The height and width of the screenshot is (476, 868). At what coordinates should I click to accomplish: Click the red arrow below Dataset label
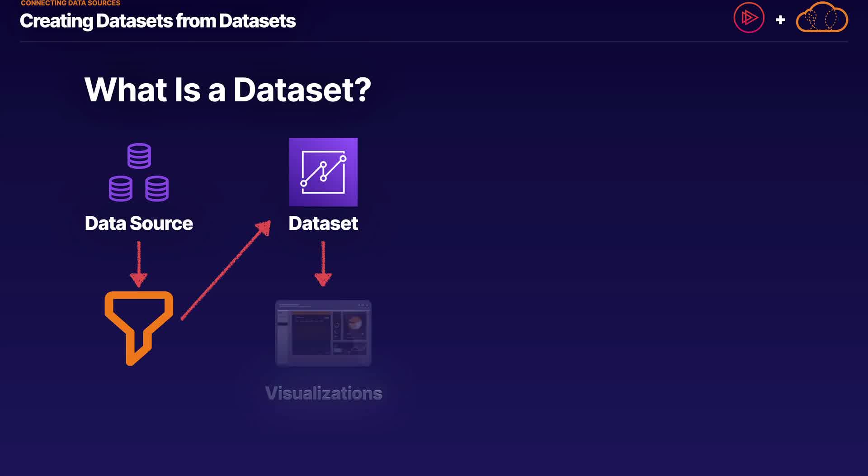click(x=323, y=264)
